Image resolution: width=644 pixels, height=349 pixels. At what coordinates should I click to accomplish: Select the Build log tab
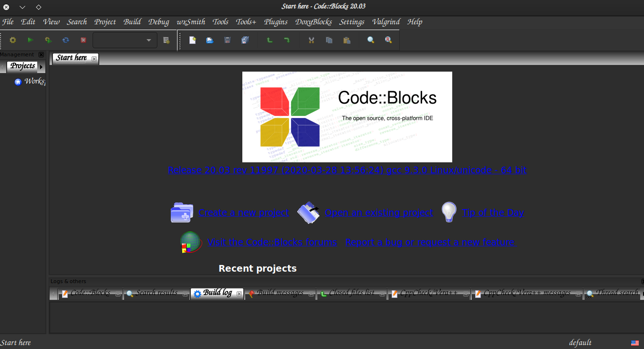pyautogui.click(x=217, y=293)
